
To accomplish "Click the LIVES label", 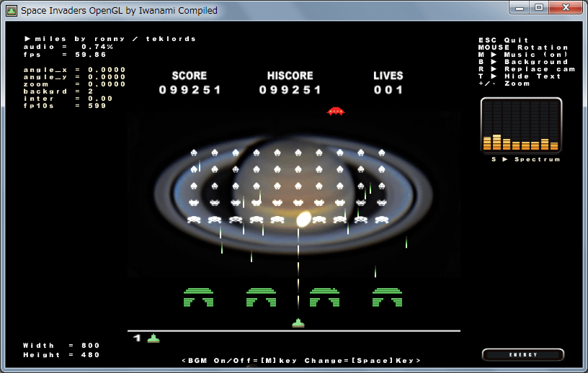I will [388, 76].
